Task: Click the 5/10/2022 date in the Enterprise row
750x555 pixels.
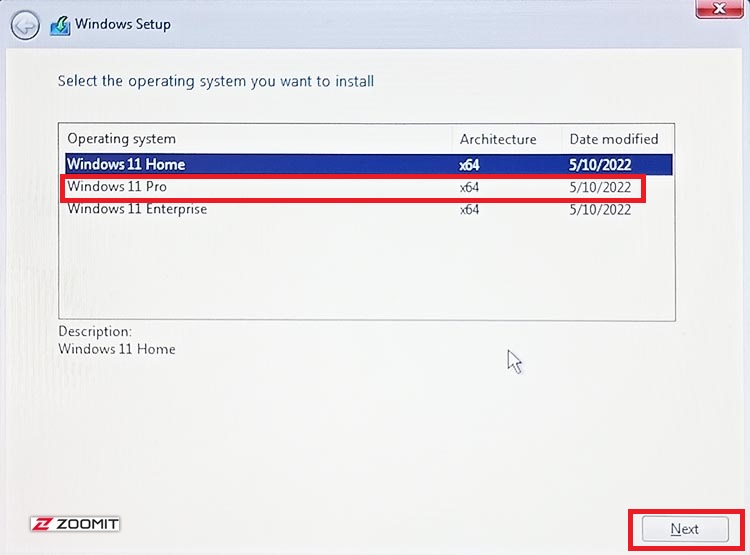Action: [600, 210]
